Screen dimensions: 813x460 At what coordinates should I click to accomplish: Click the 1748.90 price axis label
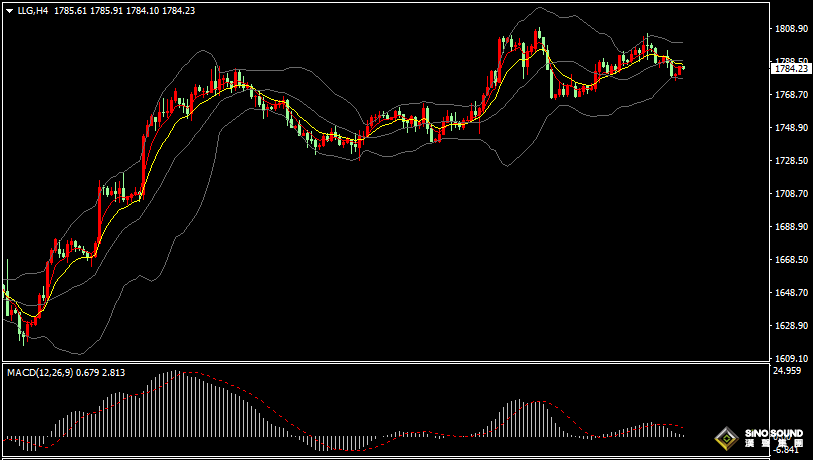[x=792, y=128]
